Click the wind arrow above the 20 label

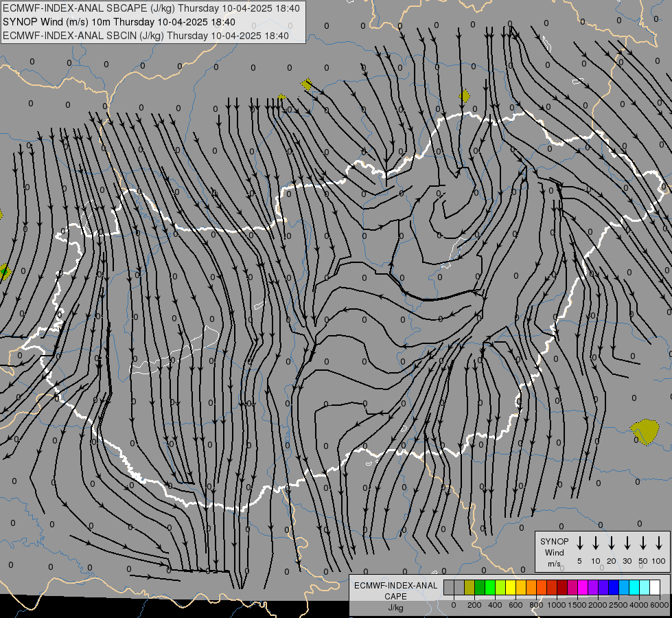tap(611, 543)
